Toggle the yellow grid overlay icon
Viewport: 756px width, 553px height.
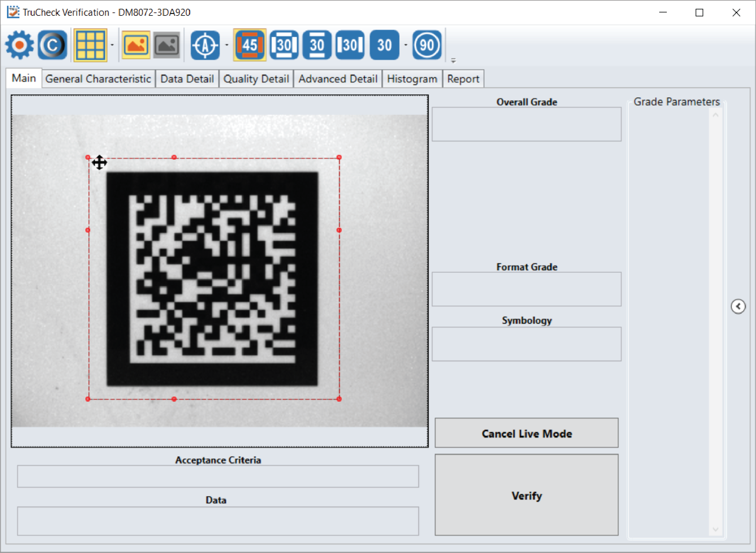(90, 45)
